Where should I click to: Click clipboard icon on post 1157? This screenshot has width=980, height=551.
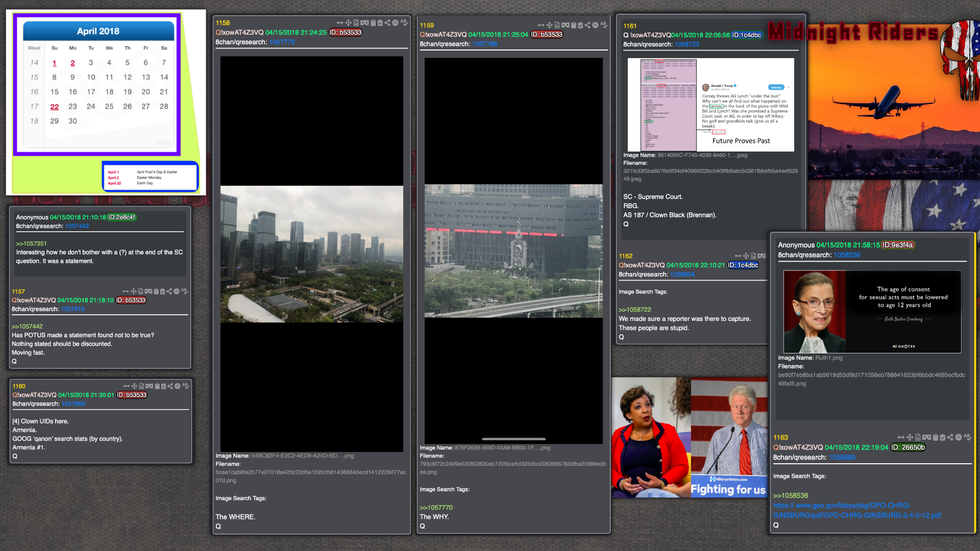(x=156, y=291)
